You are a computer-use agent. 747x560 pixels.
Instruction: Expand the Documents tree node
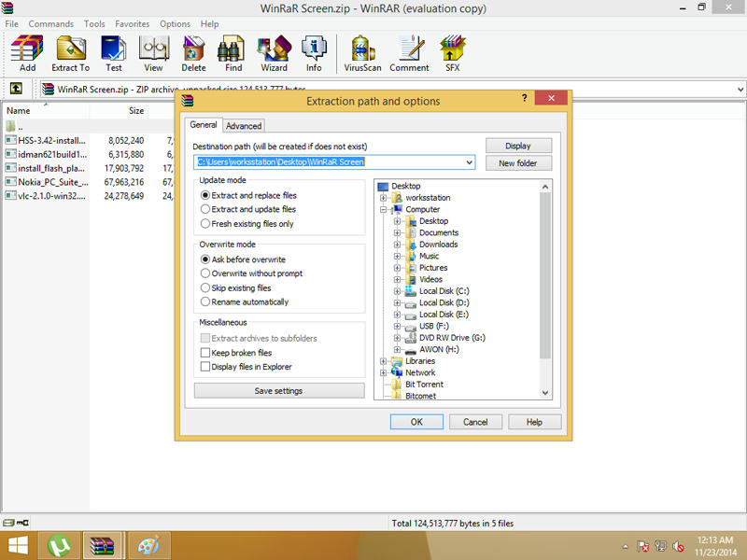click(x=397, y=232)
